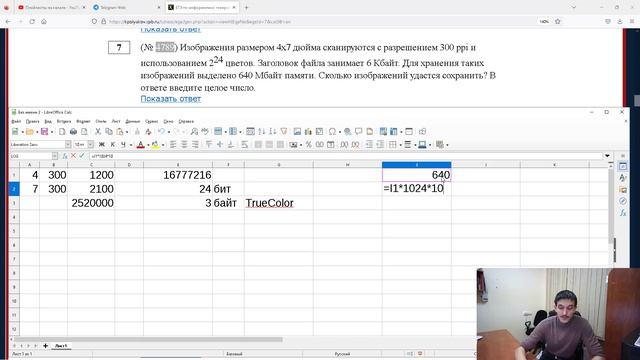Open the Формат menu in Calc

(83, 122)
